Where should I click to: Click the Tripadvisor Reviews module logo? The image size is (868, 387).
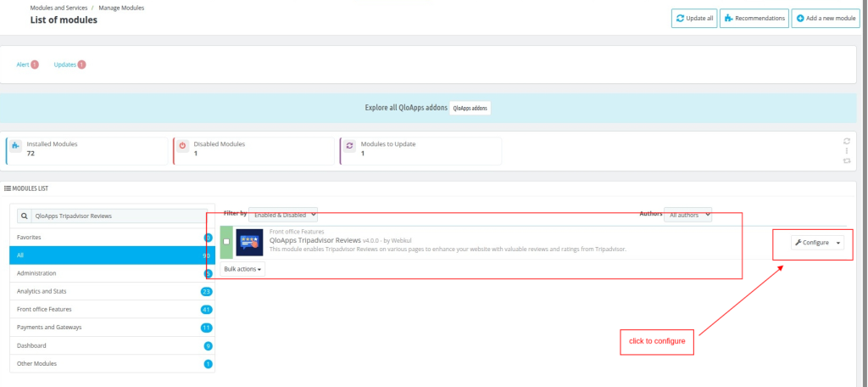pos(249,242)
